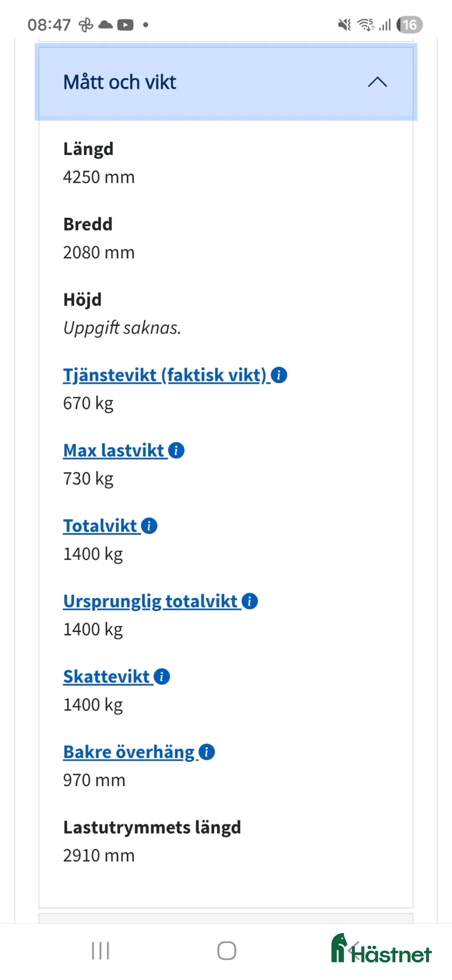The height and width of the screenshot is (980, 452).
Task: Tap the Wi-Fi status indicator
Action: (365, 25)
